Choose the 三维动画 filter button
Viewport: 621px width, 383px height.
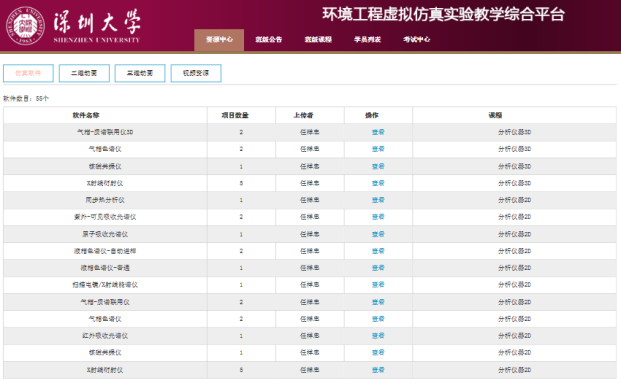coord(140,73)
